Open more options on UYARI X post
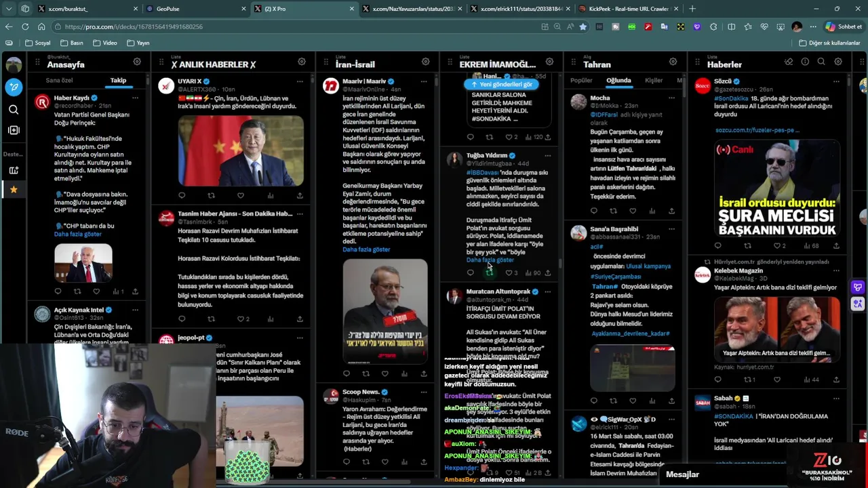868x488 pixels. (x=300, y=81)
